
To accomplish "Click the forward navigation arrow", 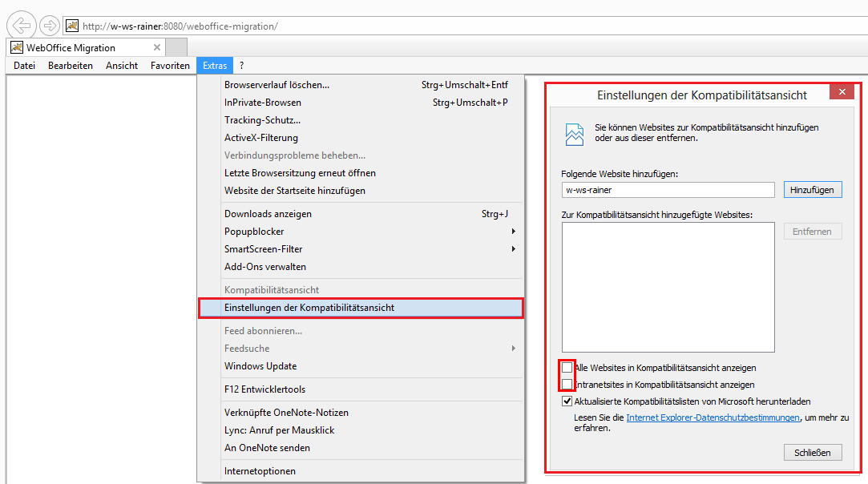I will 49,25.
